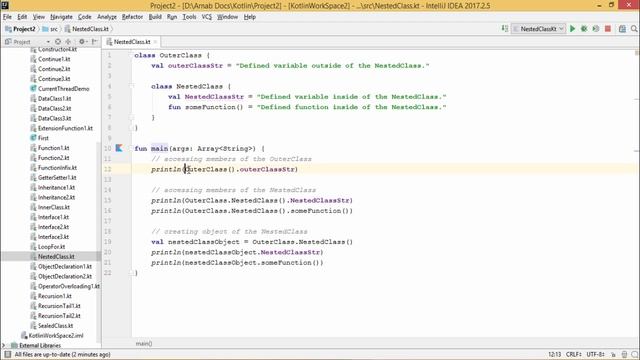Click NestedClass.kt breadcrumb in navigation bar

pyautogui.click(x=87, y=29)
